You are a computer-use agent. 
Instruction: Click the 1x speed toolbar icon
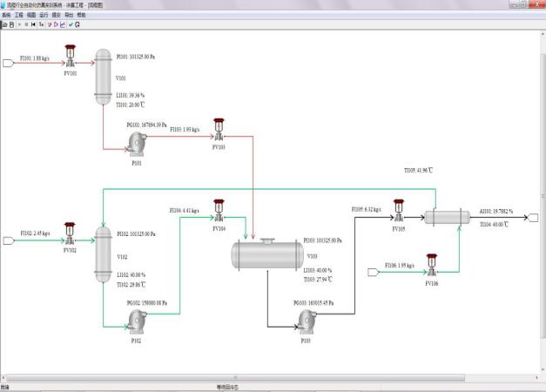[41, 24]
